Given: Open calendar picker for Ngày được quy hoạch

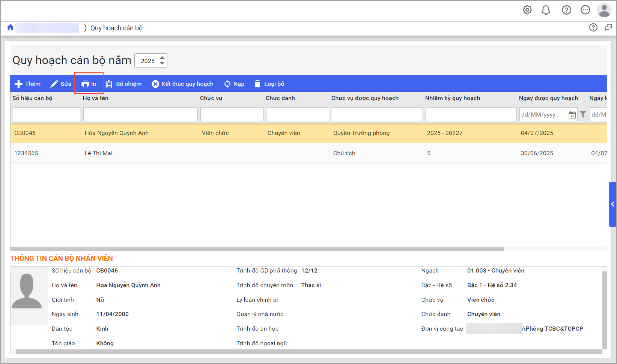Looking at the screenshot, I should 572,115.
